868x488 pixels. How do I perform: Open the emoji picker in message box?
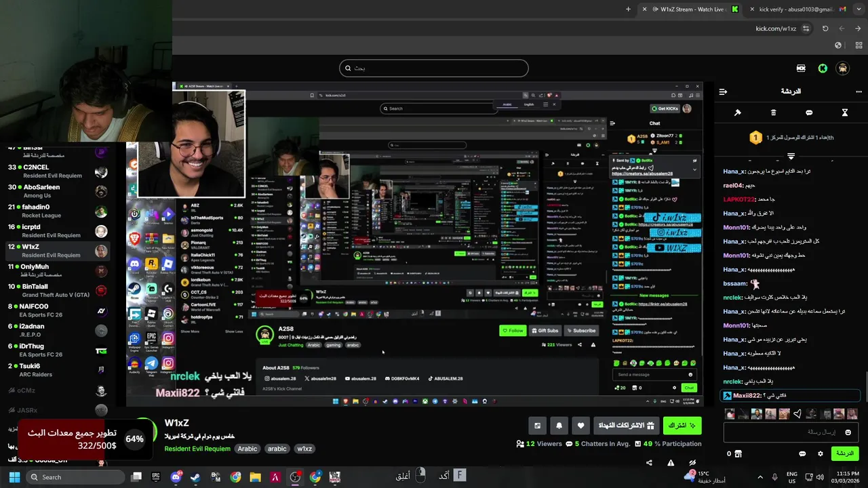(x=848, y=432)
